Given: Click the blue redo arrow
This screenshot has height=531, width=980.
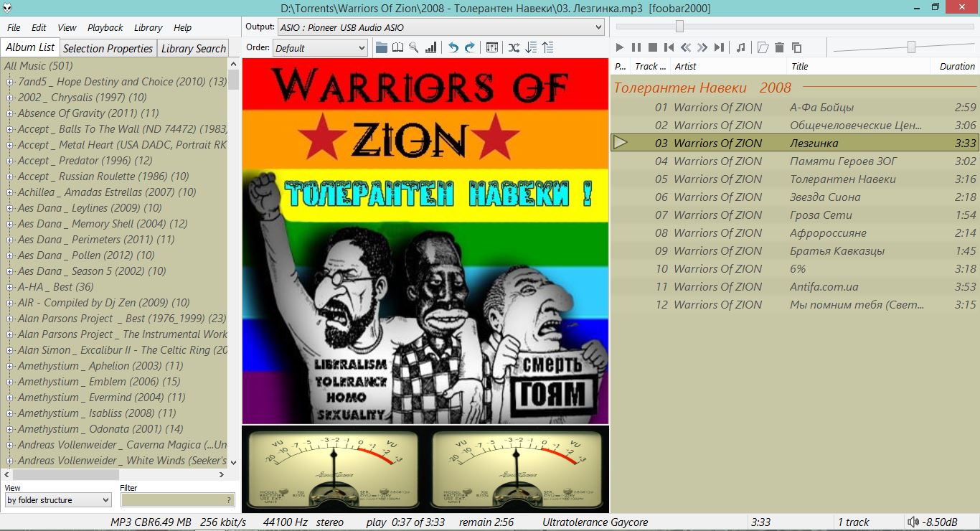Looking at the screenshot, I should pos(470,47).
